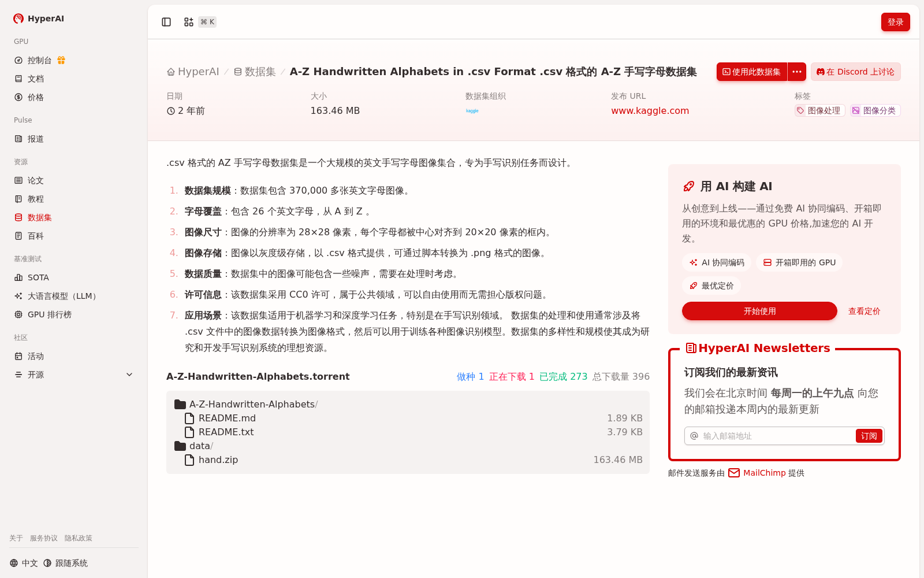Image resolution: width=924 pixels, height=578 pixels.
Task: Click the home icon in the breadcrumb
Action: point(171,72)
